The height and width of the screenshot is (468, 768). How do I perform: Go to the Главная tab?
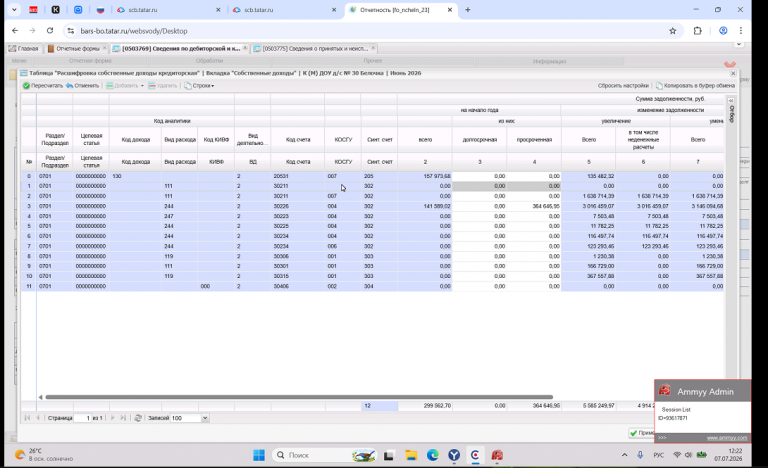coord(24,49)
